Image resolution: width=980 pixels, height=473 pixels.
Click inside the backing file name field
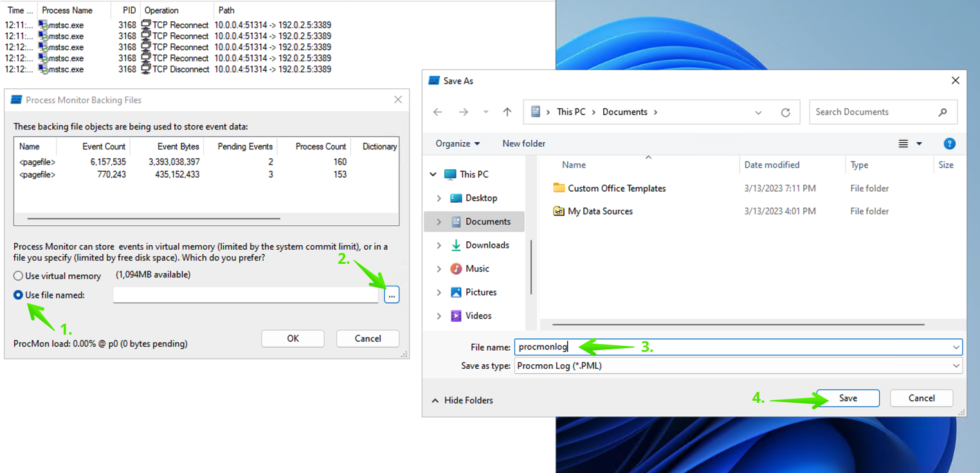(246, 295)
